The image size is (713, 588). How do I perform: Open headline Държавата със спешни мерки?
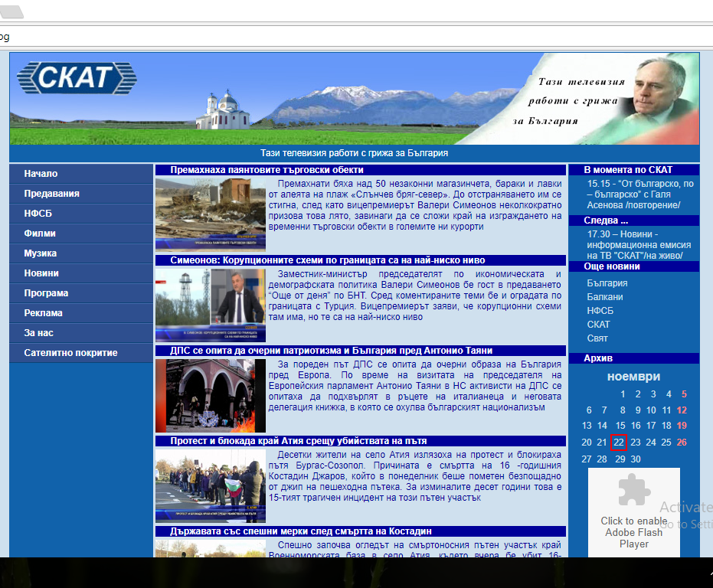[300, 531]
